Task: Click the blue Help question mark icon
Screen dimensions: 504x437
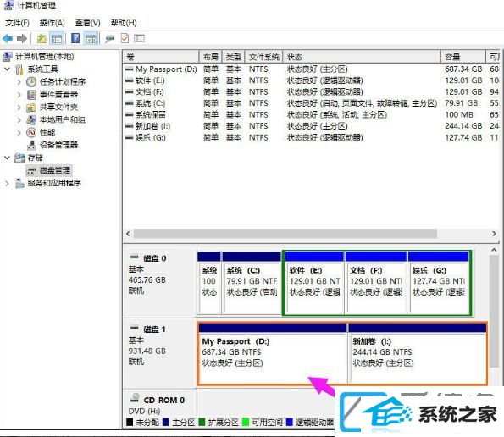Action: coord(75,39)
